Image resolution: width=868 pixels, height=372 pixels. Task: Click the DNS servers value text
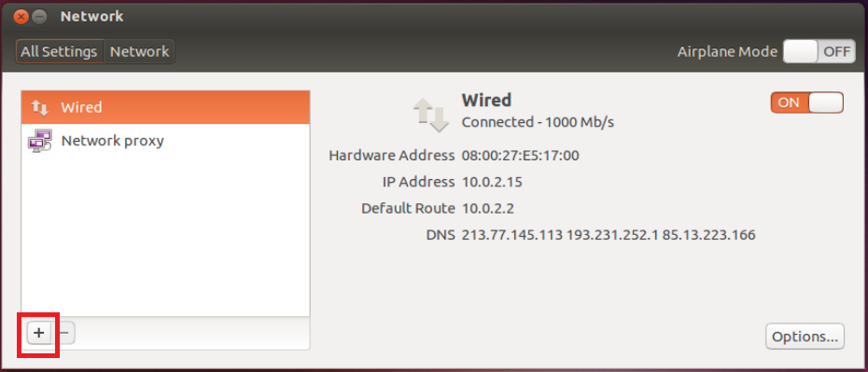(x=609, y=235)
